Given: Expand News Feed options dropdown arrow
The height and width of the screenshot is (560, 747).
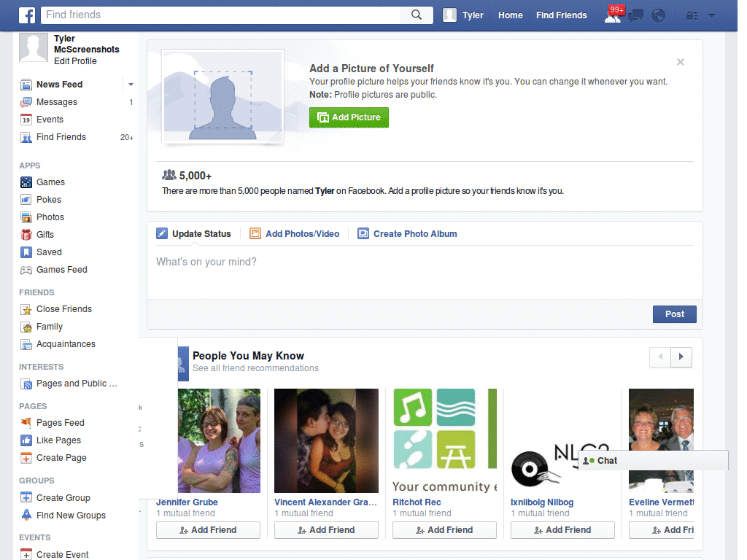Looking at the screenshot, I should (x=131, y=85).
